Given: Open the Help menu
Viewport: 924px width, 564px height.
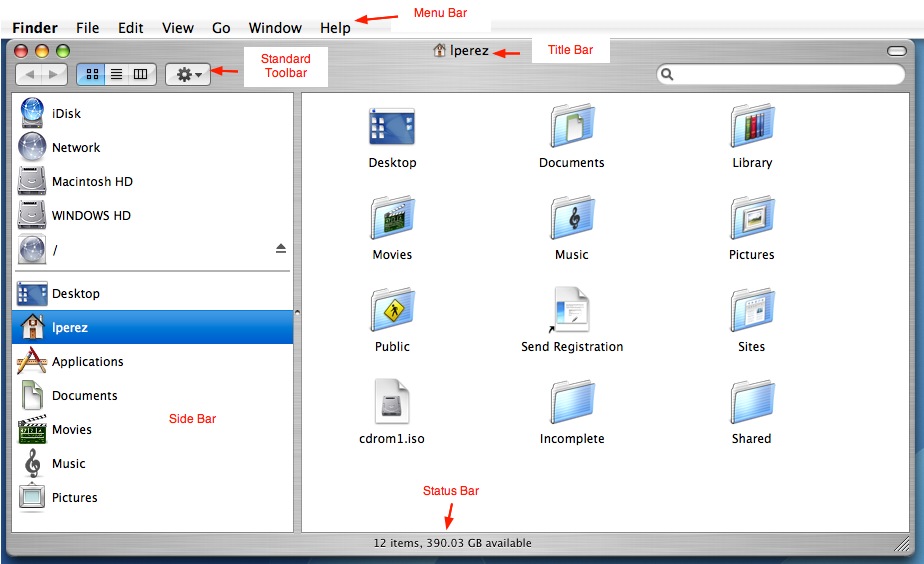Looking at the screenshot, I should coord(335,28).
